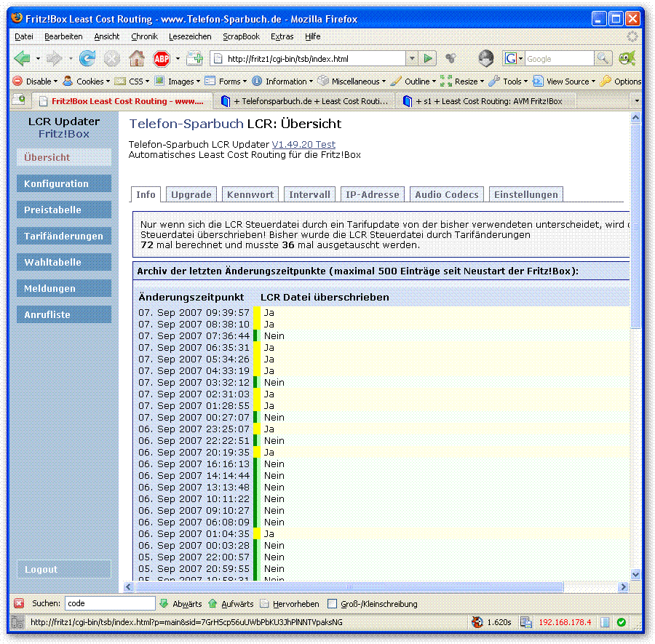Click the horizontal scrollbar thumb
Image resolution: width=655 pixels, height=644 pixels.
click(x=349, y=587)
